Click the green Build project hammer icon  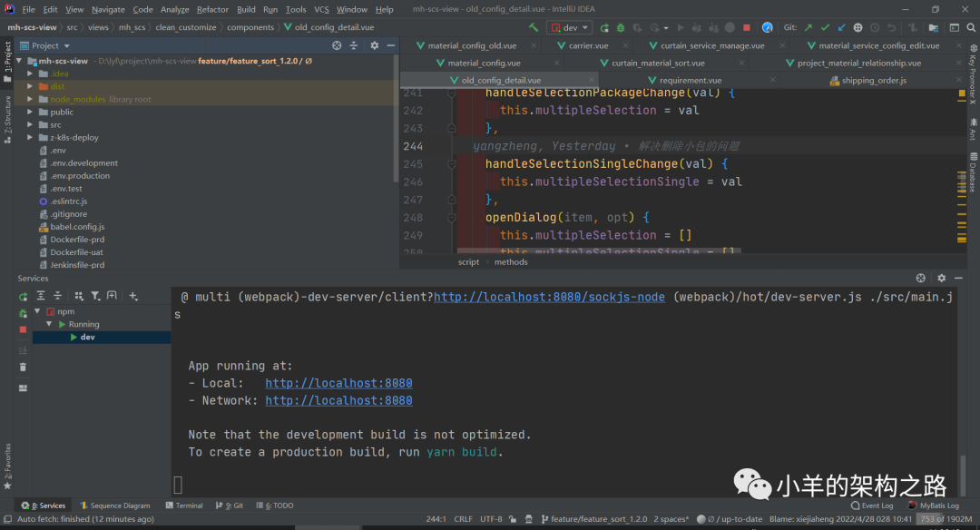pyautogui.click(x=534, y=27)
